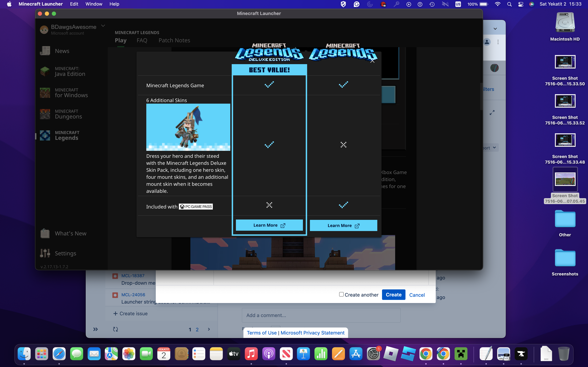Expand the BDawgsAwesome account dropdown
This screenshot has height=367, width=588.
click(x=103, y=26)
